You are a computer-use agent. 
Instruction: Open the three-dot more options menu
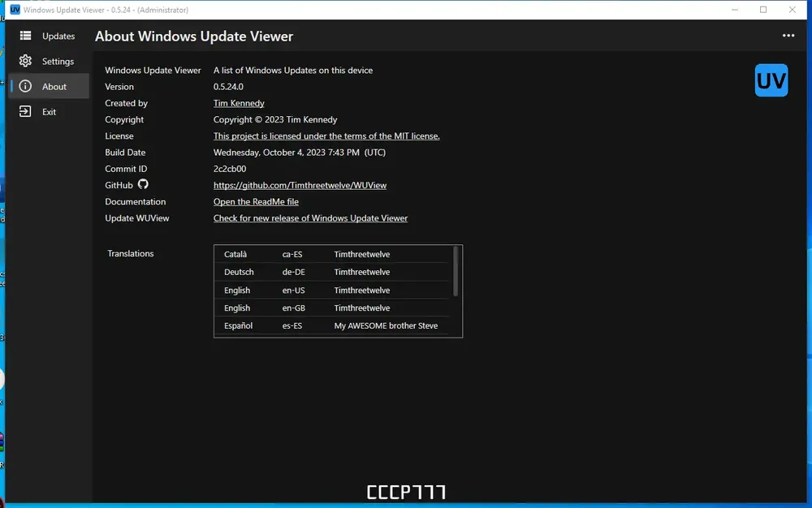788,36
